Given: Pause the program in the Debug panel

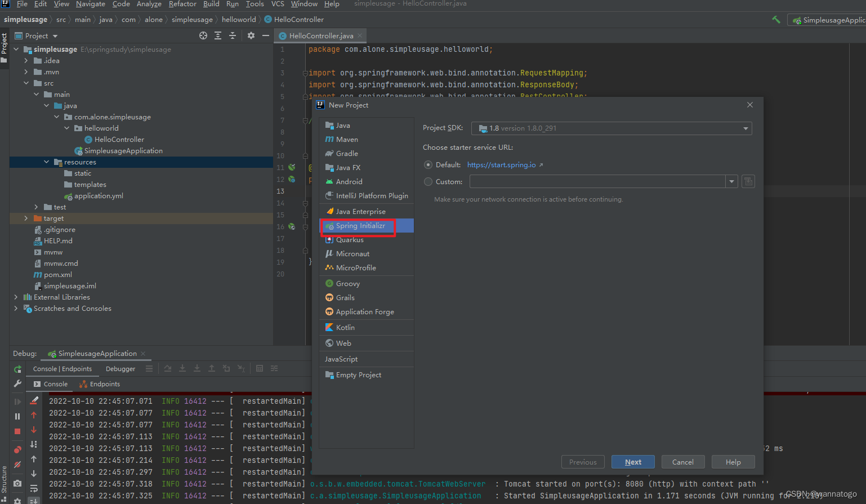Looking at the screenshot, I should [x=17, y=416].
